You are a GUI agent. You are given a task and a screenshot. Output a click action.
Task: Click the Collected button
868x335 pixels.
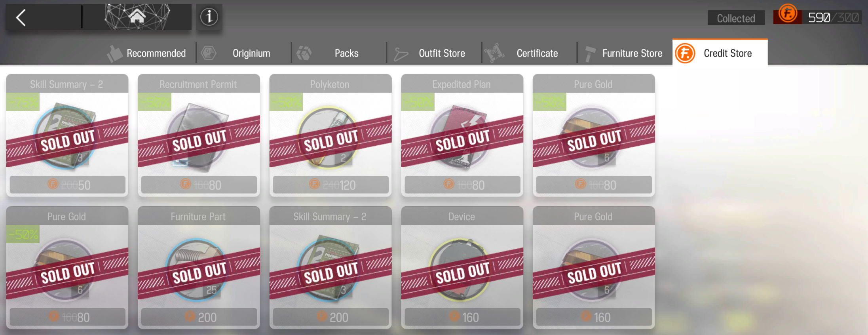[x=736, y=18]
